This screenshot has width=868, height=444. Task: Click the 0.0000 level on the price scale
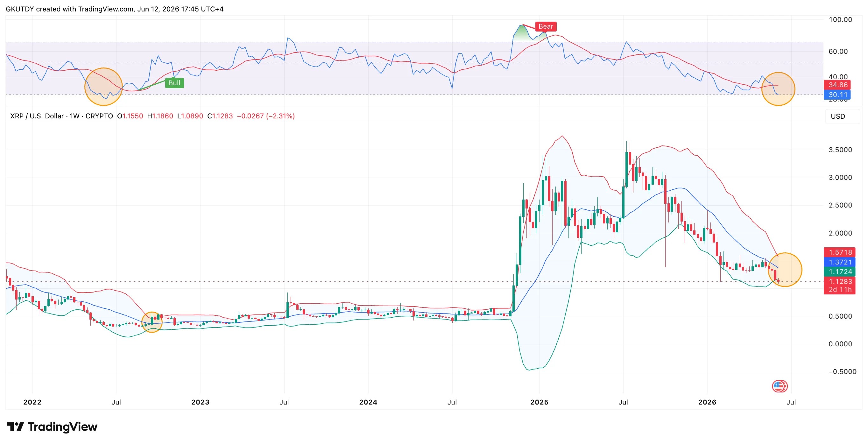[840, 344]
